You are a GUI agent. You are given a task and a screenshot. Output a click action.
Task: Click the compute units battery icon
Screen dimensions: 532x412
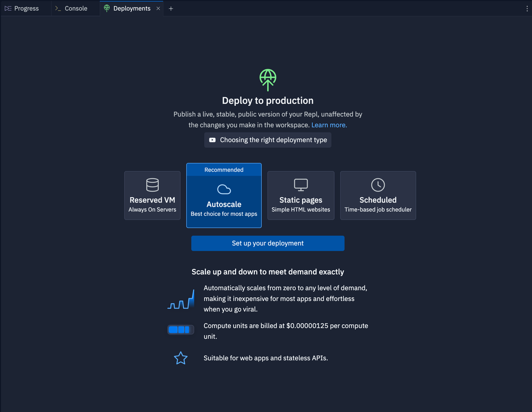[180, 330]
